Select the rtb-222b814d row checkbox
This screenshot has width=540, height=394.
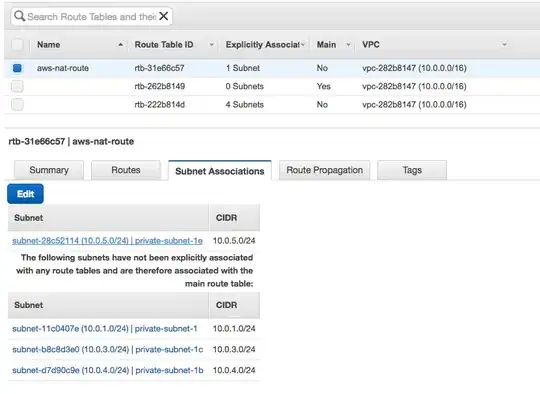(17, 104)
